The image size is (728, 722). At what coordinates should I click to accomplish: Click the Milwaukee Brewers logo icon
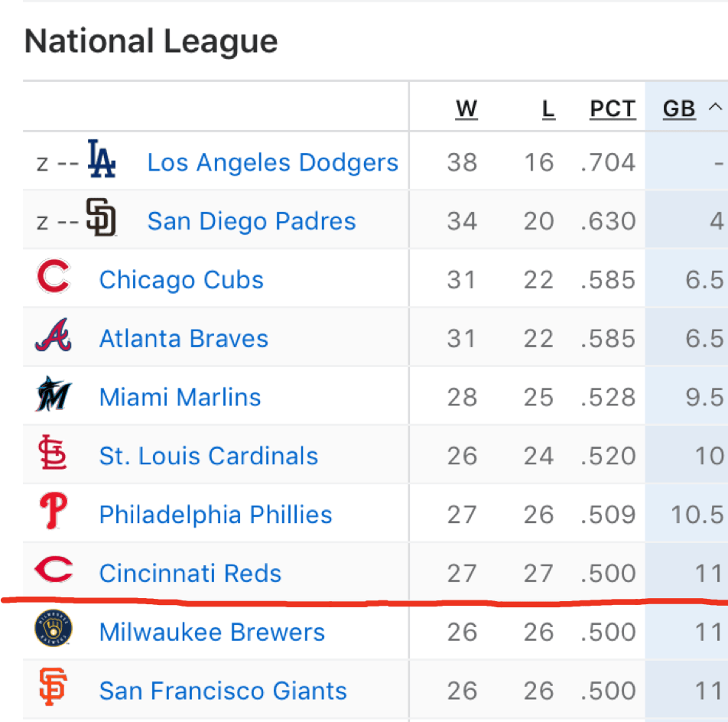tap(54, 629)
